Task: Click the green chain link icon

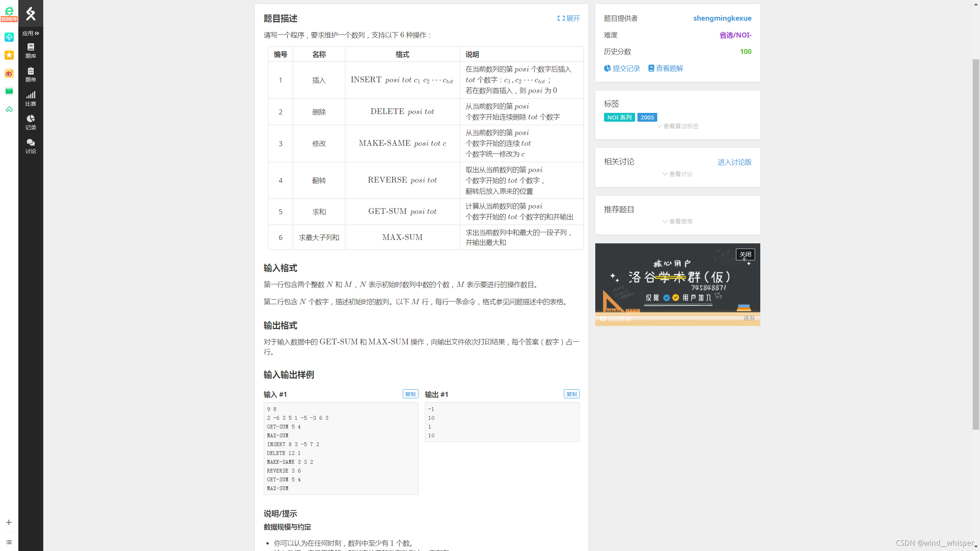Action: click(x=9, y=109)
